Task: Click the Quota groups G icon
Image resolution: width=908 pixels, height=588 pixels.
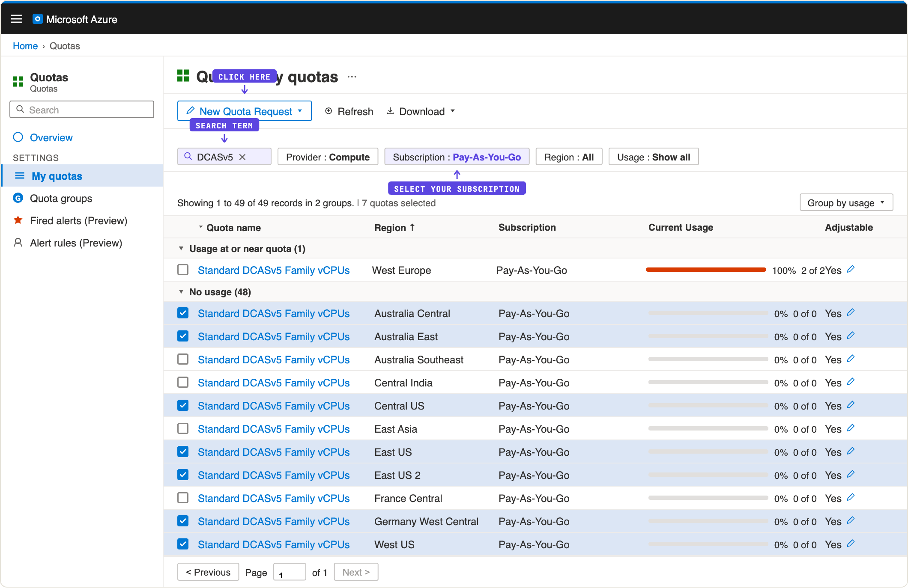Action: coord(18,198)
